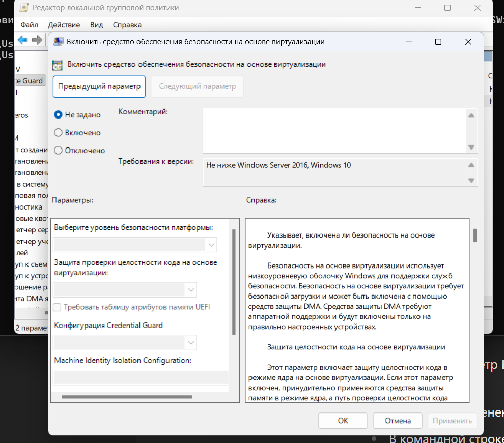Select the "Guard" tree item in background window
Screen dimensions: 504x443
30,81
